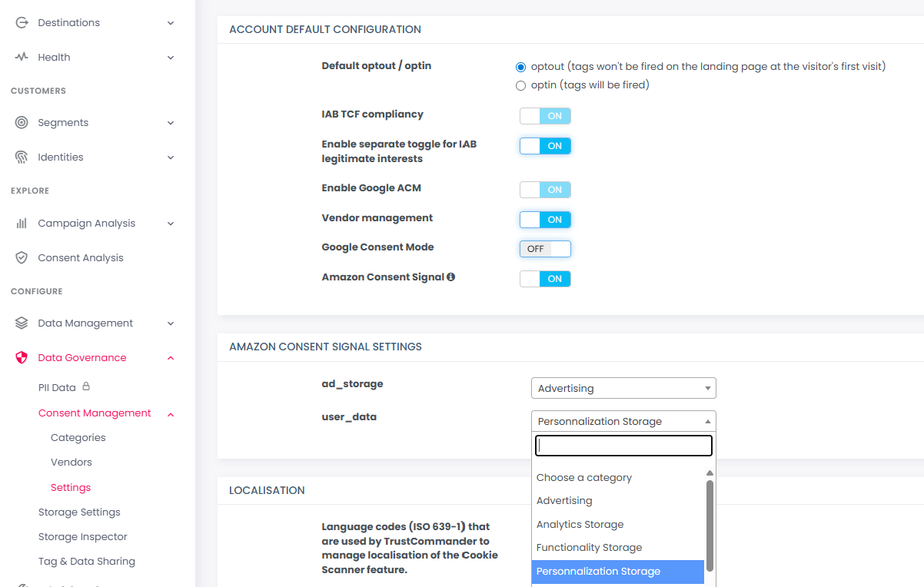
Task: Open the ad_storage dropdown
Action: (x=623, y=388)
